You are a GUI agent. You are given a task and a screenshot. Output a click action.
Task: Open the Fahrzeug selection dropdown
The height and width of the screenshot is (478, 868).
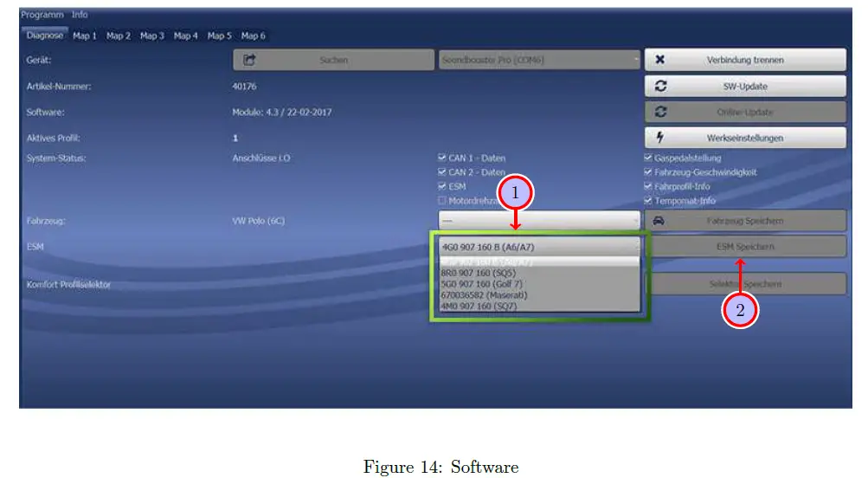click(x=539, y=221)
